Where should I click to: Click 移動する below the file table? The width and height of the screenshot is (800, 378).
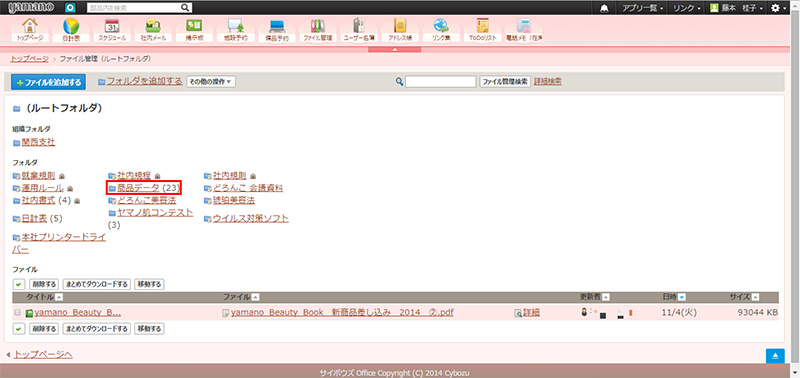(149, 329)
